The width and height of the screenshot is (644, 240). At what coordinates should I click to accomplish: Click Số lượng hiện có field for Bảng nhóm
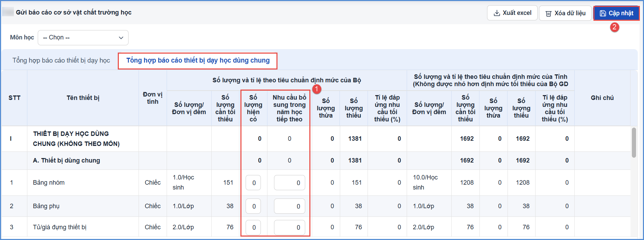[x=253, y=183]
